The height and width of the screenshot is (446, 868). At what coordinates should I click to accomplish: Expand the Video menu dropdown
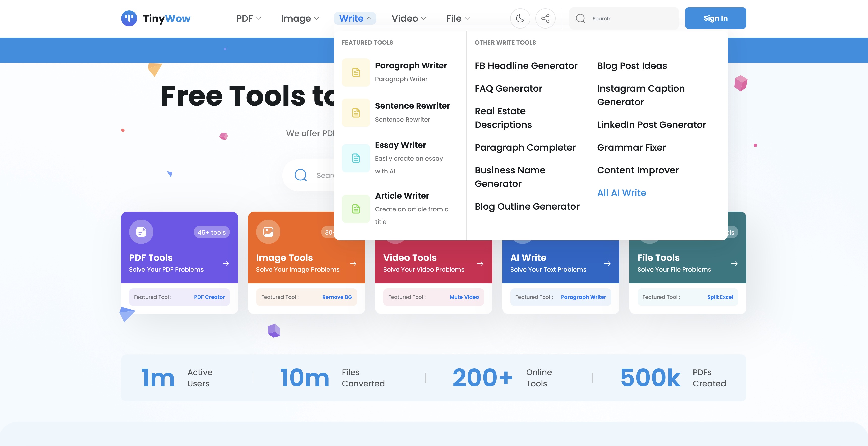click(x=408, y=18)
